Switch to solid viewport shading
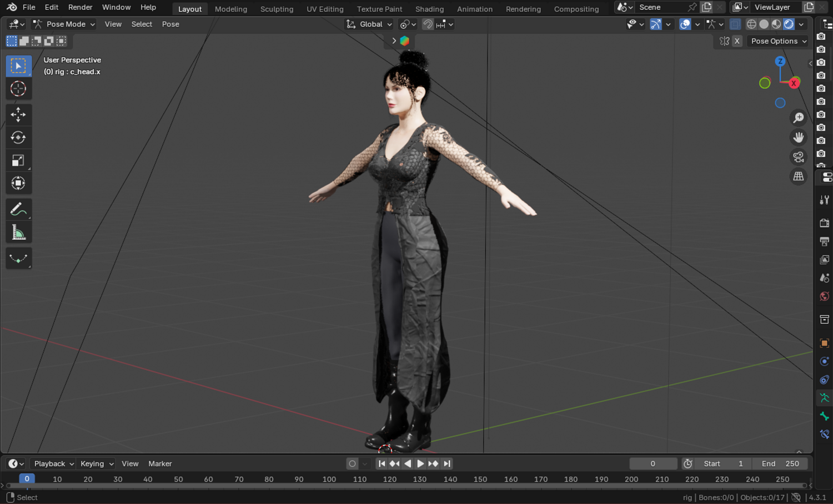This screenshot has width=833, height=504. [x=764, y=24]
